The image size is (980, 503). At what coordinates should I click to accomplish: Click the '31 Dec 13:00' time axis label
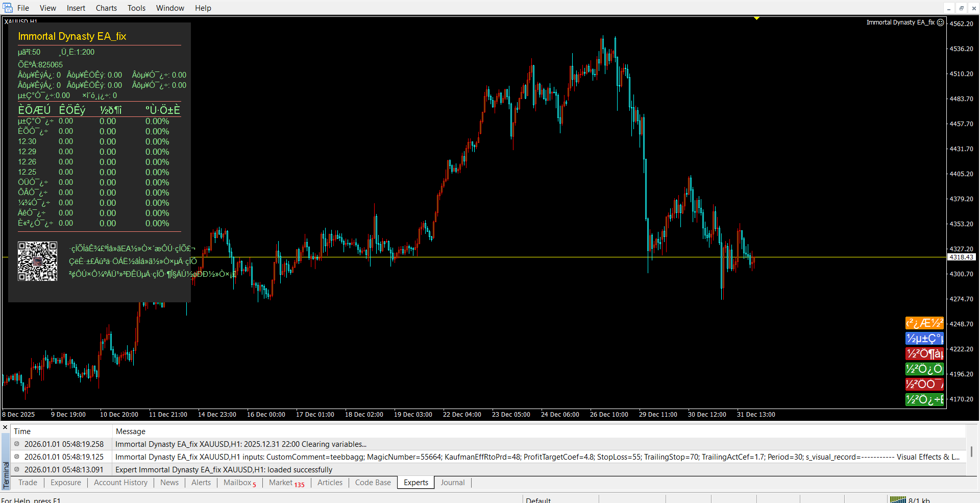pos(756,415)
